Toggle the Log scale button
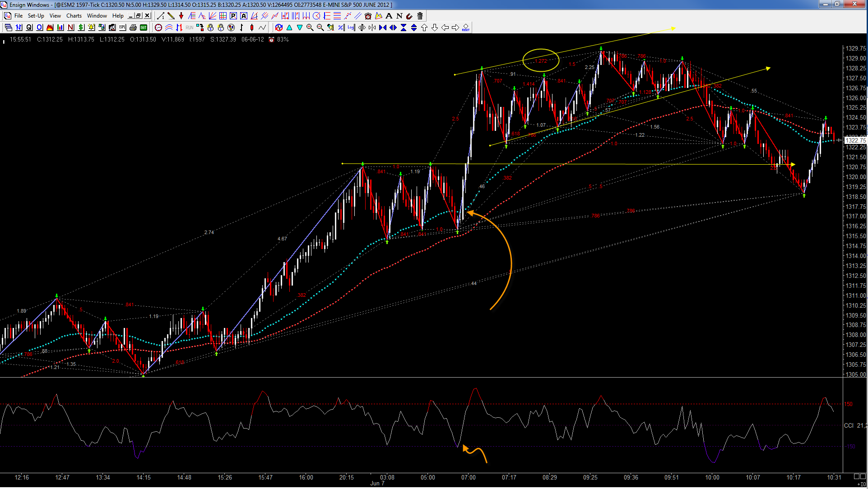 (x=352, y=28)
